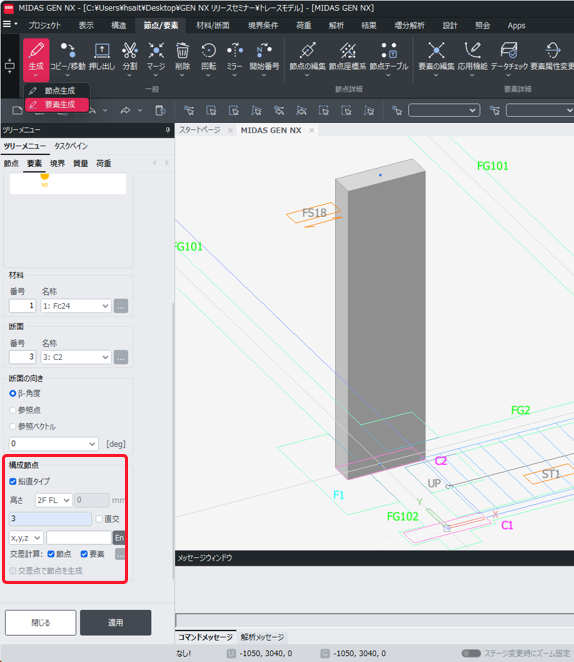Click the command message input line
The width and height of the screenshot is (574, 662).
coord(374,621)
